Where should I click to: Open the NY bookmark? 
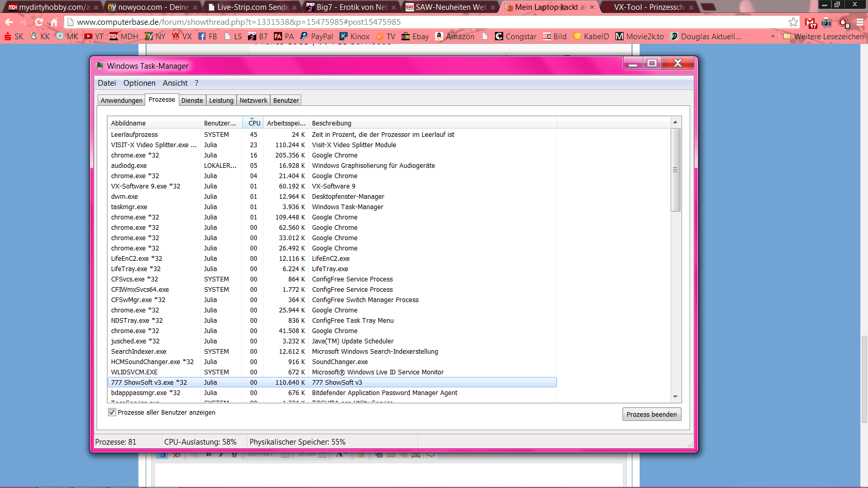pyautogui.click(x=155, y=37)
